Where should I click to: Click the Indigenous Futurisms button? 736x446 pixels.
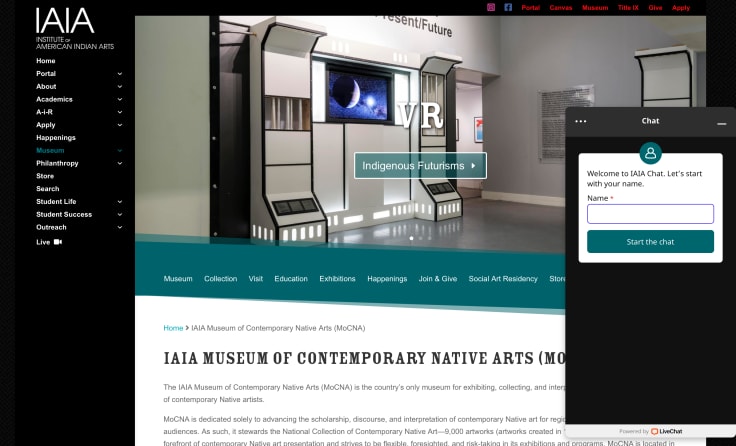pyautogui.click(x=420, y=165)
